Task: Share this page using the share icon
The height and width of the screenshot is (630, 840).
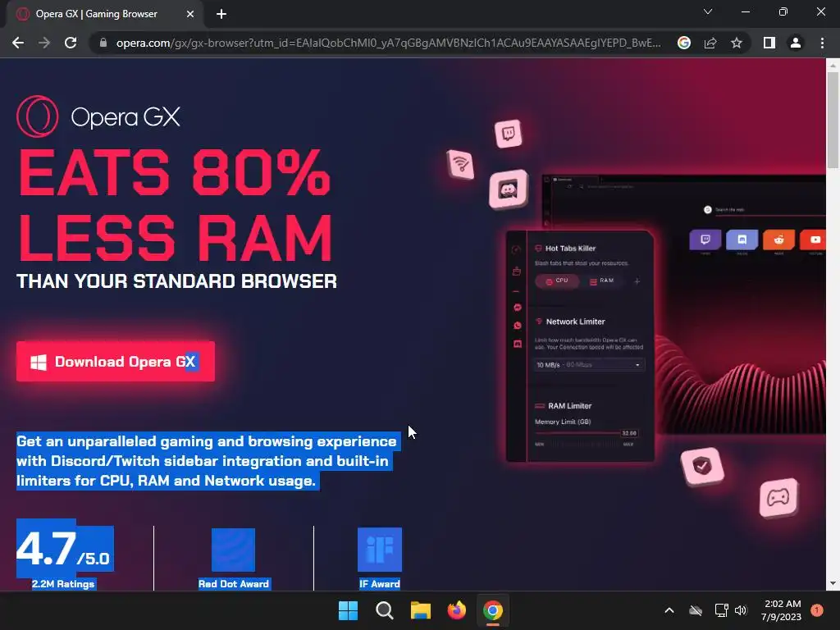Action: [710, 43]
